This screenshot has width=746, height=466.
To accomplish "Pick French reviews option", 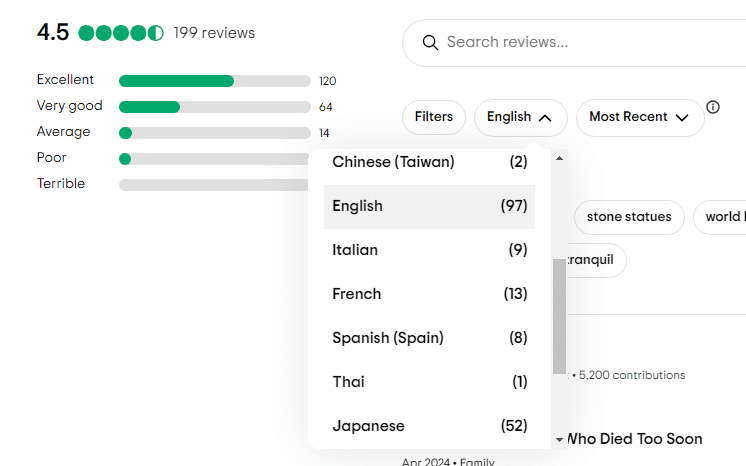I will tap(429, 294).
